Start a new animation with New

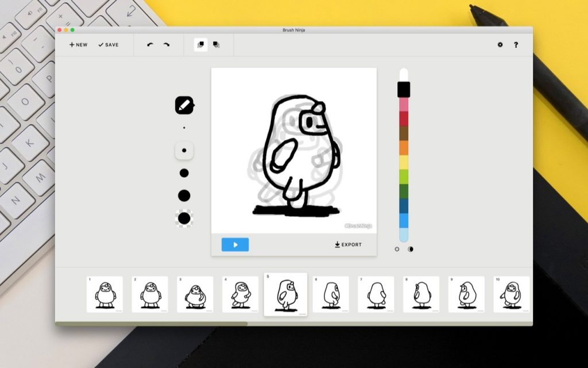click(x=78, y=44)
